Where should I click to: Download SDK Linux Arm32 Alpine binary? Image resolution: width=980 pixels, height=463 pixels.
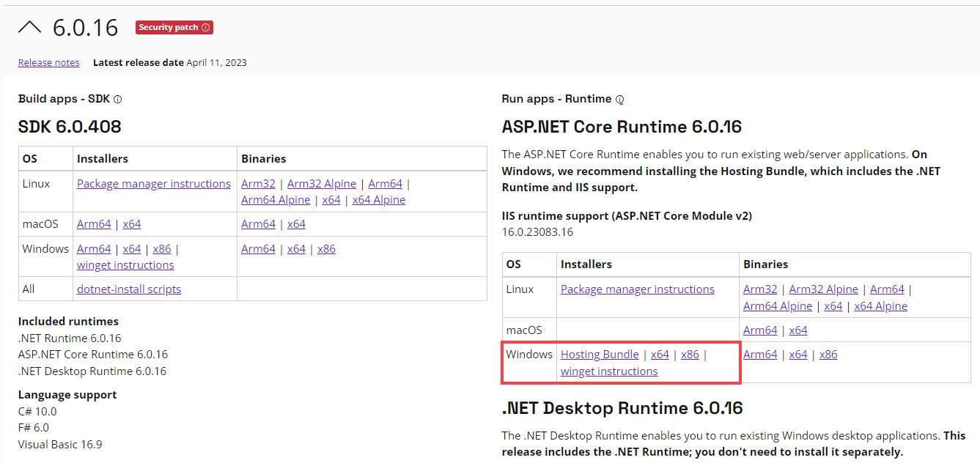322,184
